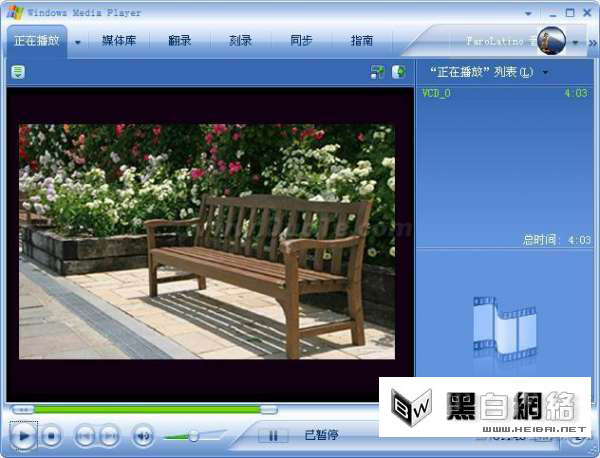Click the Play button
The image size is (600, 458).
coord(23,435)
